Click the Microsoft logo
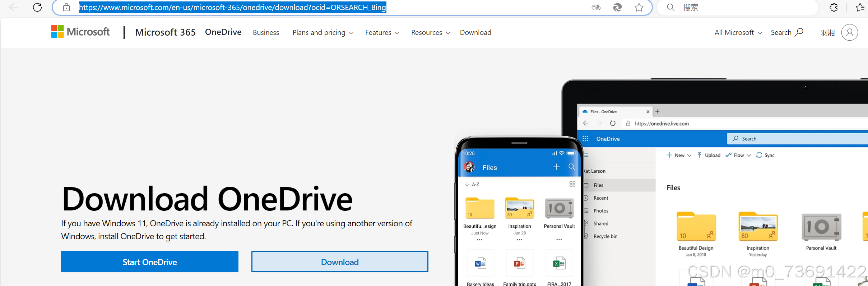868x286 pixels. (x=80, y=32)
